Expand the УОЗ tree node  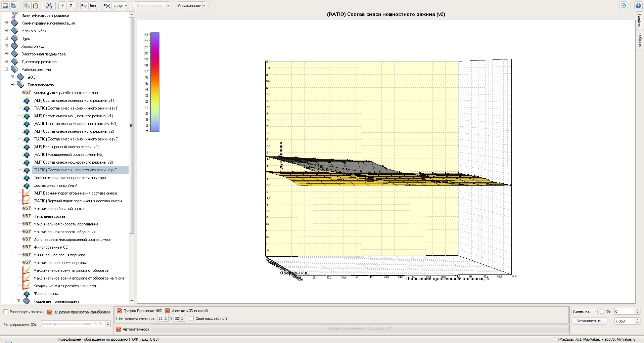point(12,77)
